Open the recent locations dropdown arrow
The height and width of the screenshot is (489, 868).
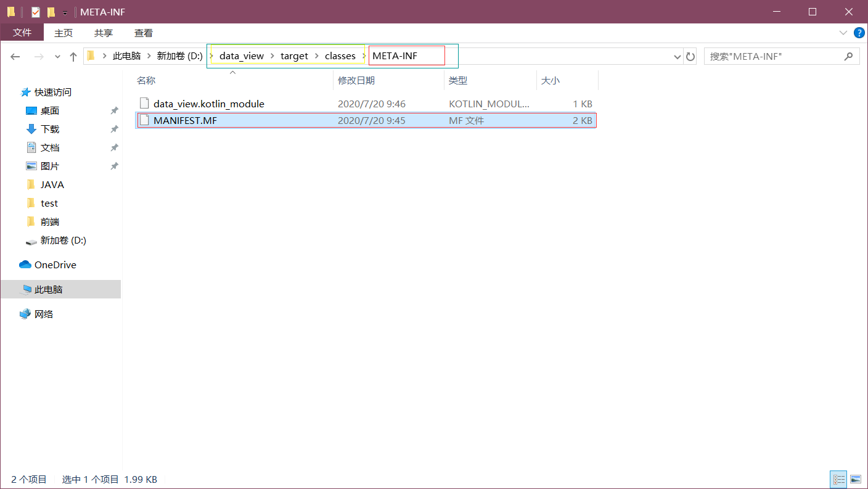pyautogui.click(x=57, y=56)
